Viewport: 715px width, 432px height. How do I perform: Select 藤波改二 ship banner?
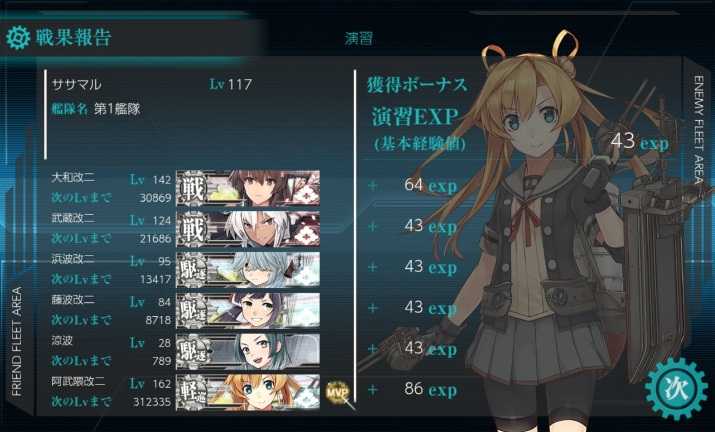(x=248, y=310)
